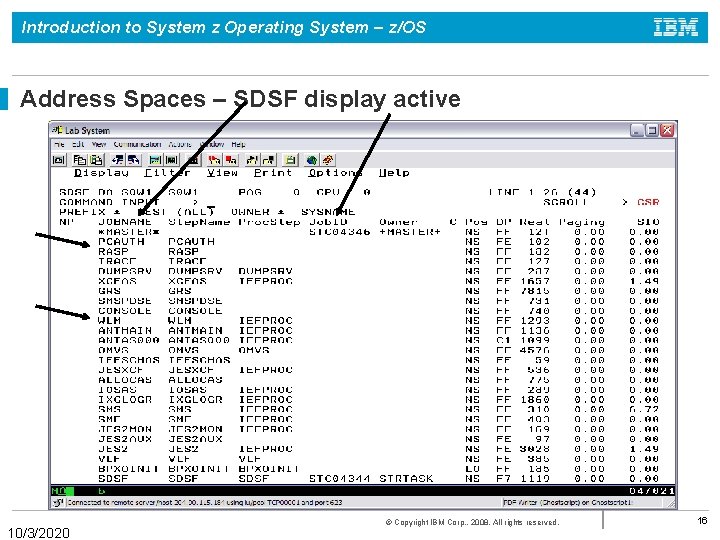Open the Communication menu
Image resolution: width=720 pixels, height=540 pixels.
[x=137, y=144]
